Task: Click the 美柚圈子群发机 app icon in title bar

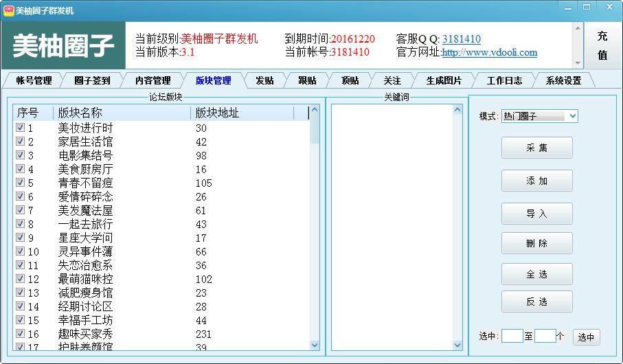Action: point(8,10)
